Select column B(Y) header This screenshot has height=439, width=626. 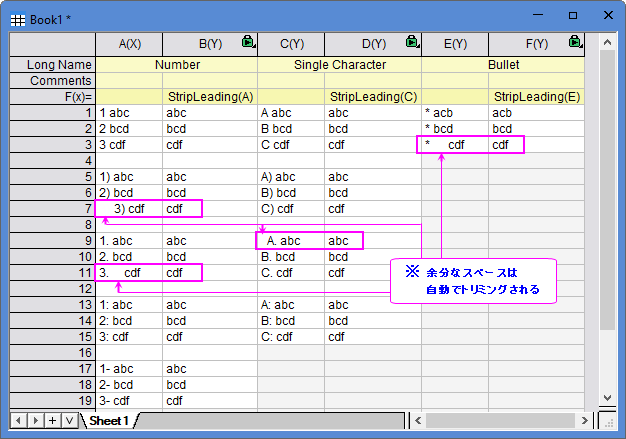tap(210, 44)
